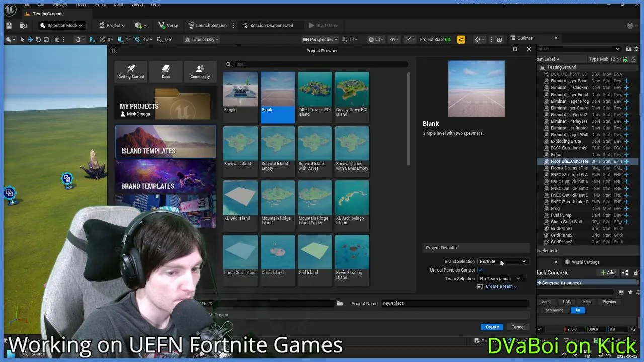Open the Perspective viewport dropdown

[321, 39]
